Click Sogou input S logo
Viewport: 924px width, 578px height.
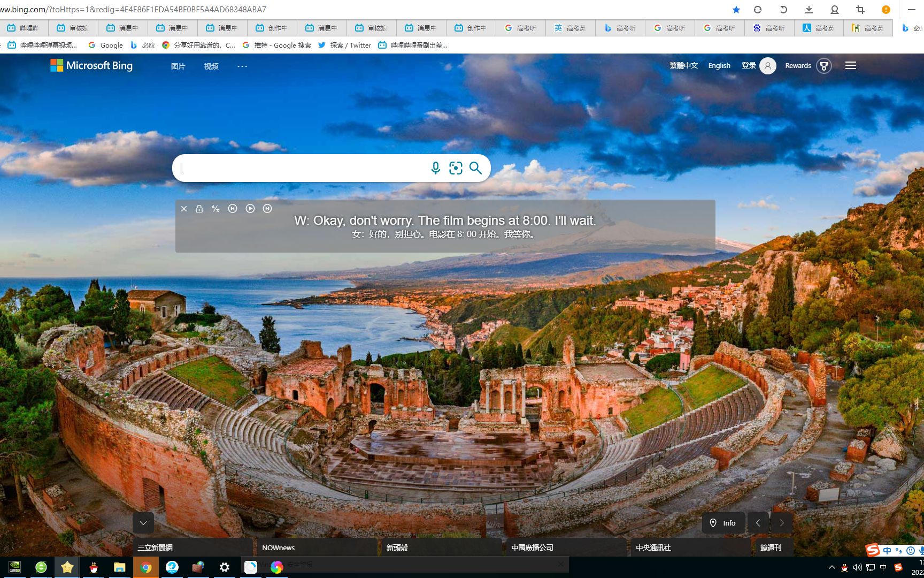pos(873,550)
